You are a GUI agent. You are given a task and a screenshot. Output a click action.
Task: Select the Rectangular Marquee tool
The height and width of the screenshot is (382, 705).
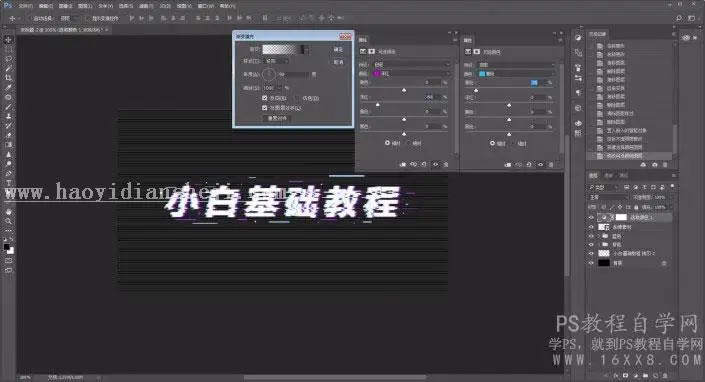9,49
